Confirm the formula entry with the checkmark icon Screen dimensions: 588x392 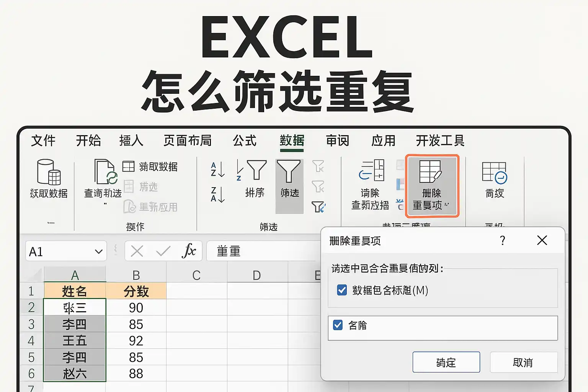click(163, 251)
